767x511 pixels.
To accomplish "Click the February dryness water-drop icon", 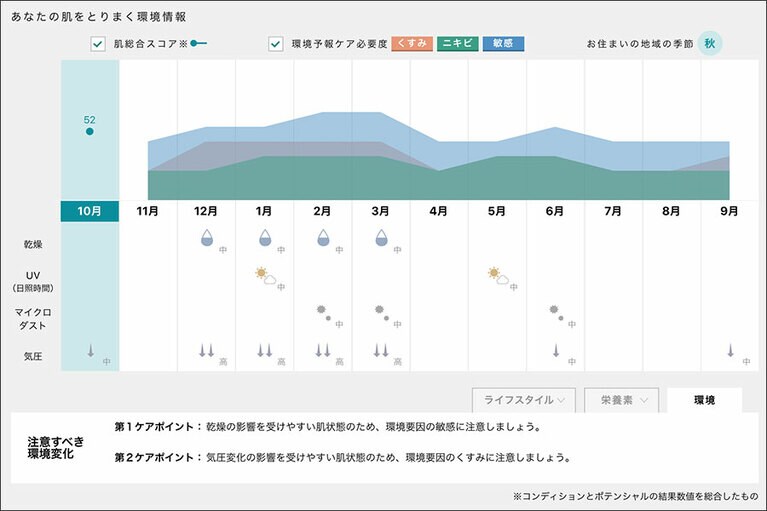I will tap(323, 238).
